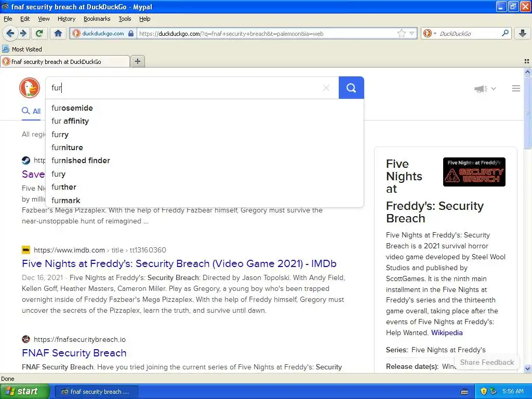Viewport: 532px width, 399px height.
Task: Click the Share Feedback button
Action: point(487,362)
